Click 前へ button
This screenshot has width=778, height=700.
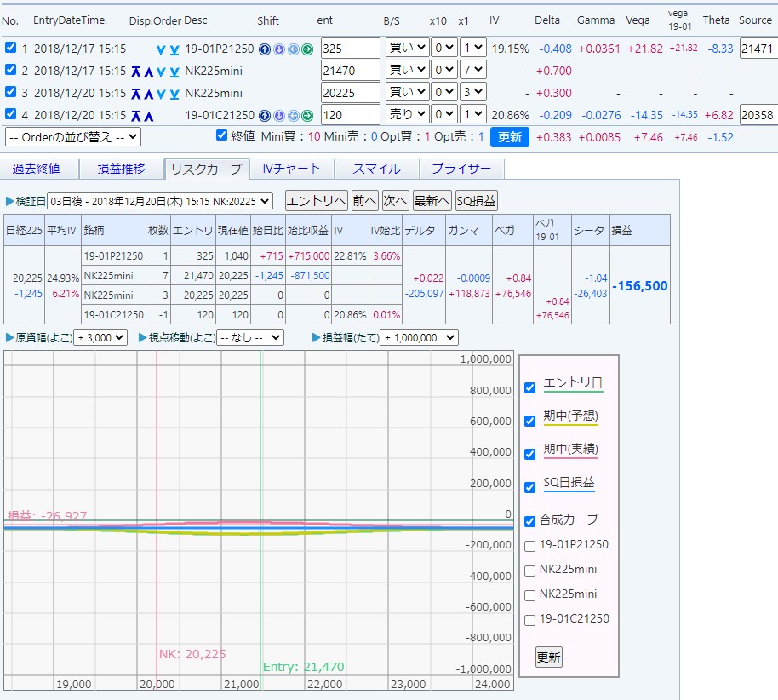click(364, 201)
